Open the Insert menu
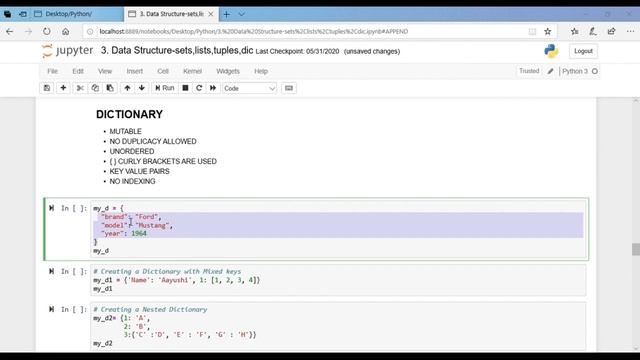The image size is (640, 360). tap(135, 71)
